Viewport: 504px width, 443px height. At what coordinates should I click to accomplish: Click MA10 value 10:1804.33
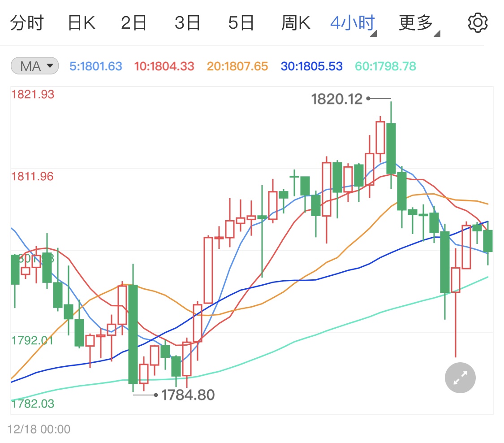[x=164, y=66]
